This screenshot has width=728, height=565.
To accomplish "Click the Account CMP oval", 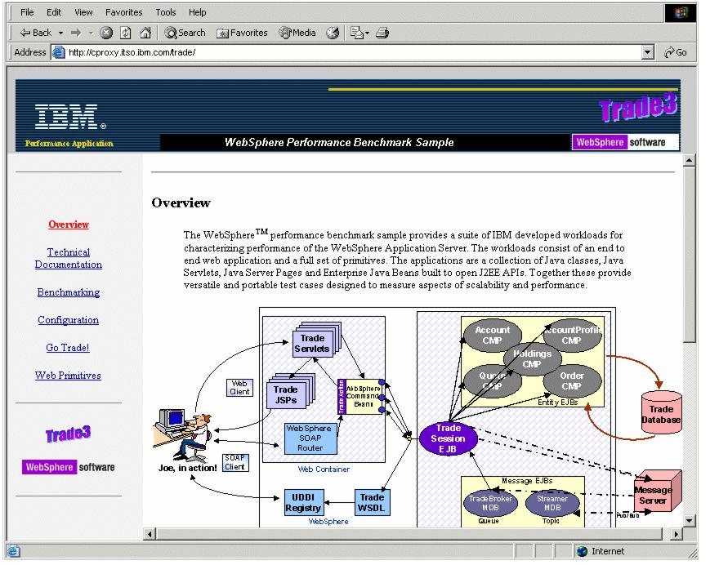I will tap(493, 335).
